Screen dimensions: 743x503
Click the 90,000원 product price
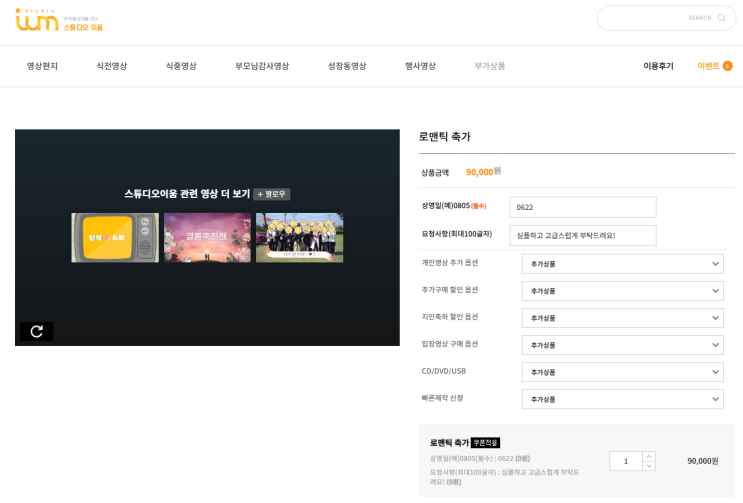click(x=483, y=171)
